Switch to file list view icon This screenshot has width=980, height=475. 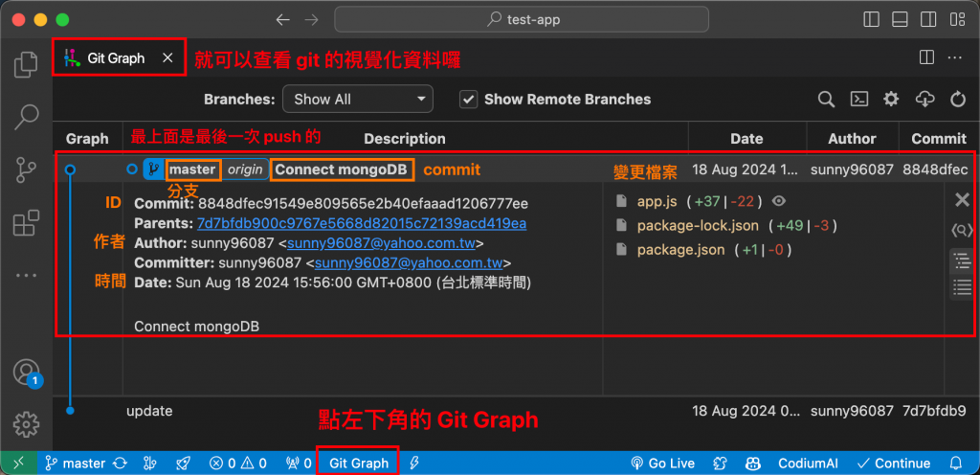963,287
